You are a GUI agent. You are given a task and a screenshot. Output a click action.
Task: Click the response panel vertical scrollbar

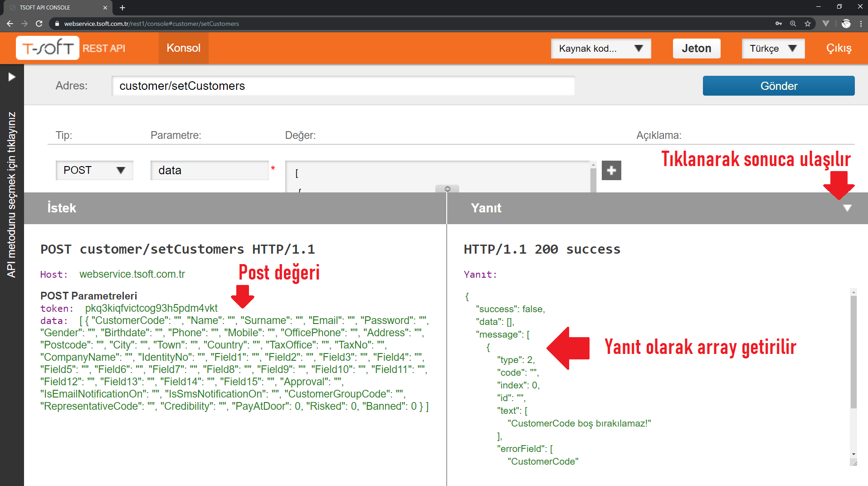pos(853,352)
